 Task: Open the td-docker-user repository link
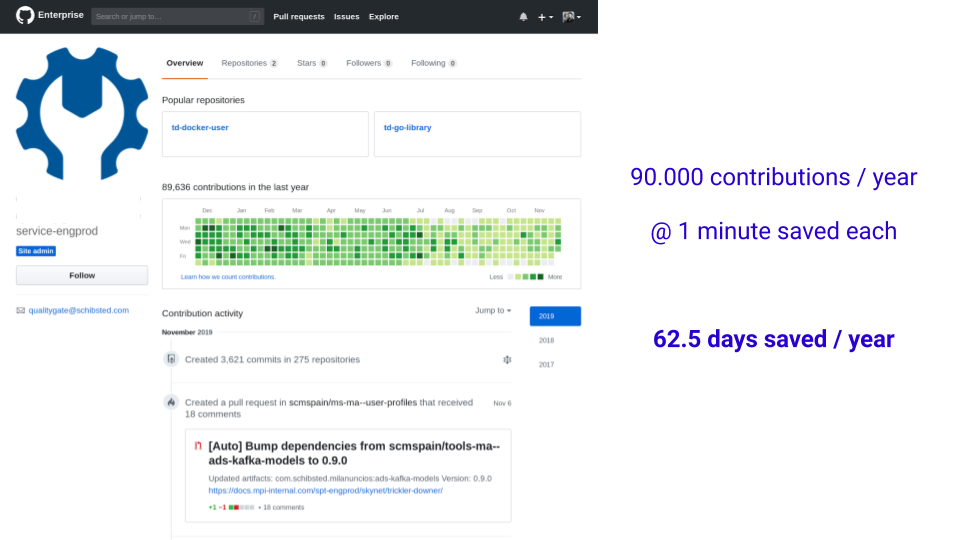[x=200, y=128]
